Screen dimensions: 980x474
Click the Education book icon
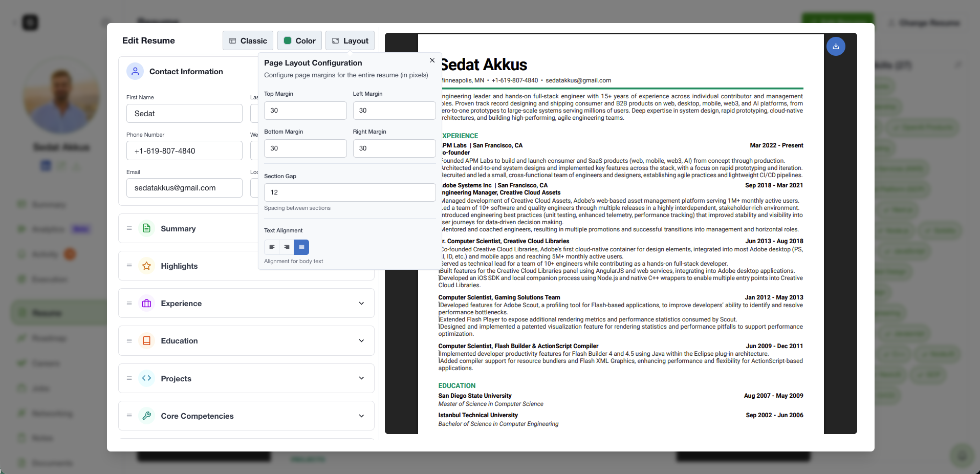click(146, 341)
